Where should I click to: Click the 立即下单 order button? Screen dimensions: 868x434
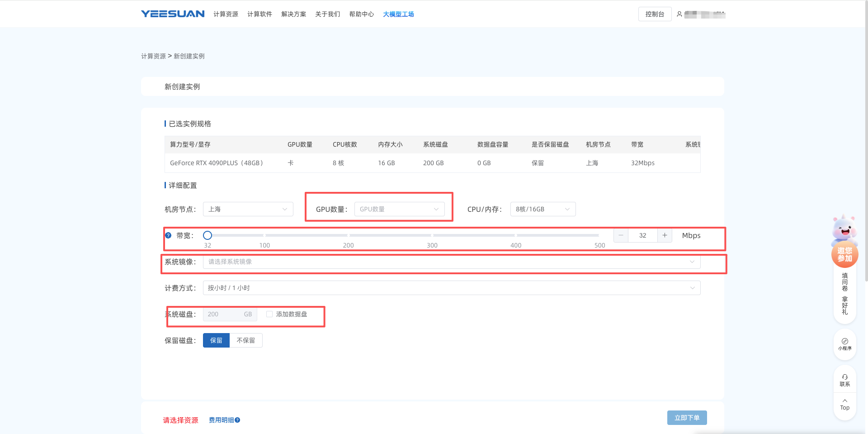pos(687,418)
